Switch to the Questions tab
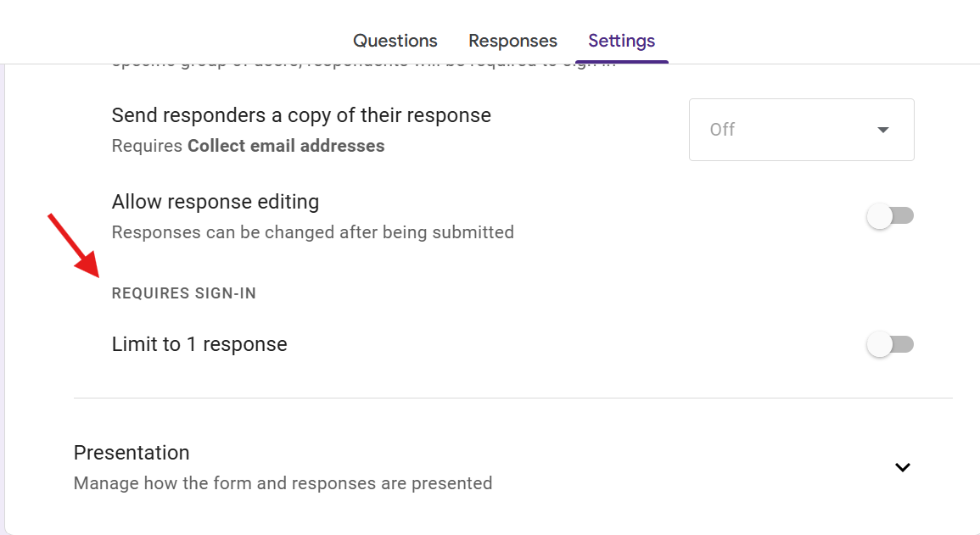Image resolution: width=980 pixels, height=535 pixels. pos(395,41)
